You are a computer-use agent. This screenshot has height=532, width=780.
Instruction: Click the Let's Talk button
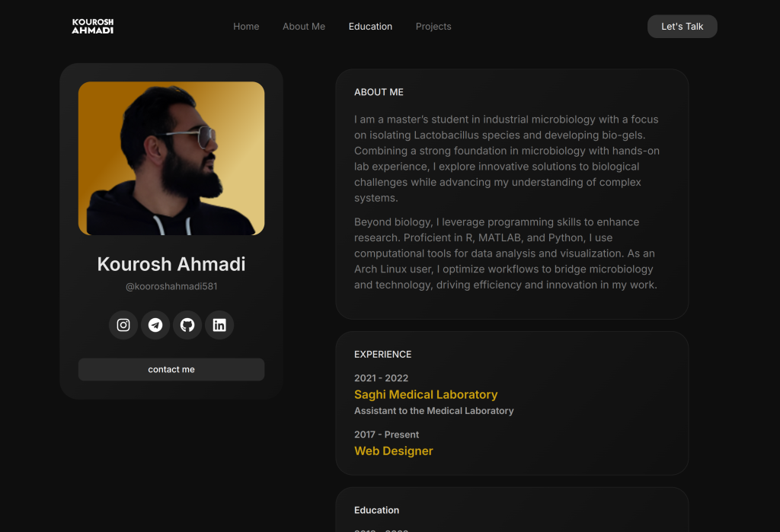(682, 27)
